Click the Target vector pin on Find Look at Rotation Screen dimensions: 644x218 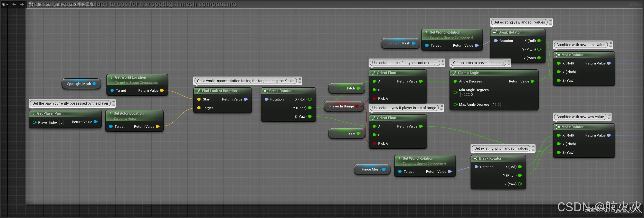199,108
